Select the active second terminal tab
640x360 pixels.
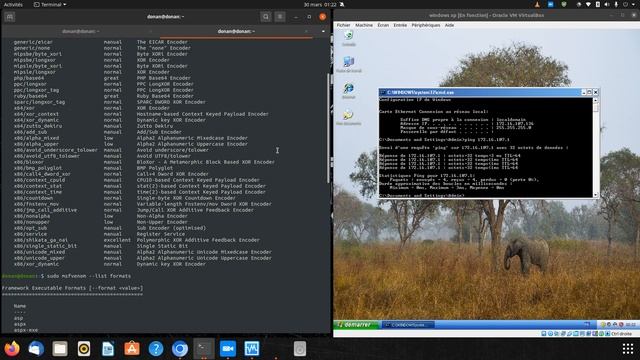coord(236,31)
